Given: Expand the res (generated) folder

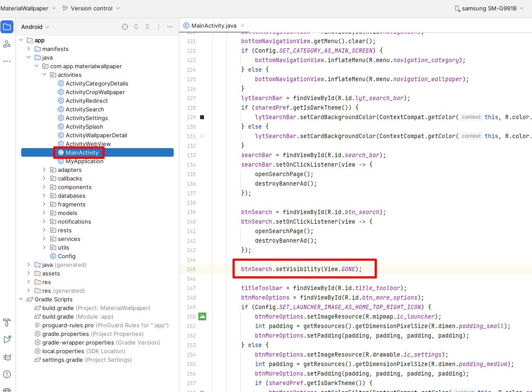Looking at the screenshot, I should coord(29,291).
